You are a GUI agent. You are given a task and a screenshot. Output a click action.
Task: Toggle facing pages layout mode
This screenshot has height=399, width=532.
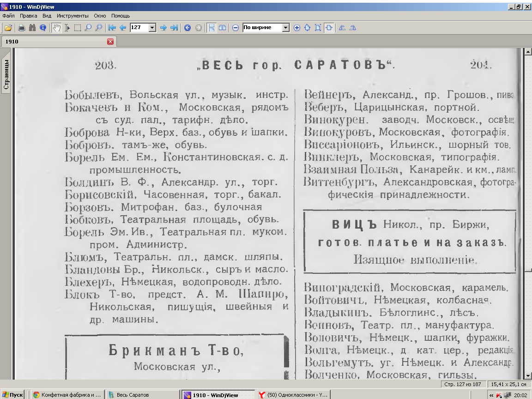tap(222, 28)
